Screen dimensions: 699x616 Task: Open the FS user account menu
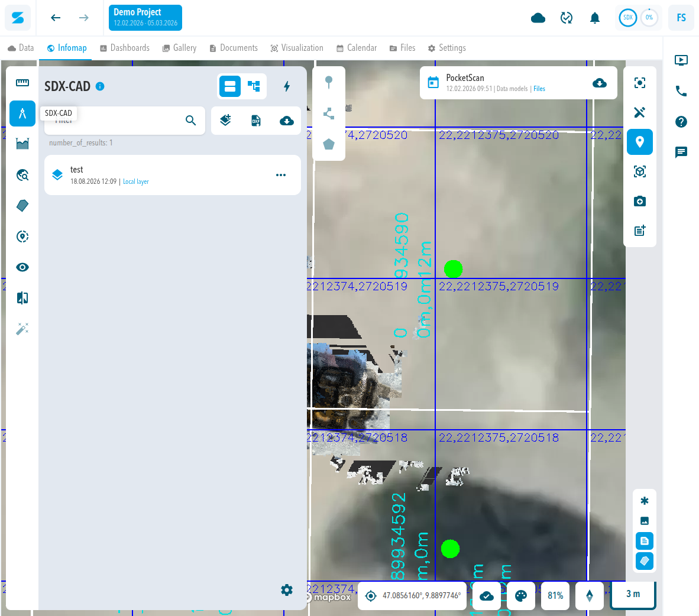click(681, 18)
